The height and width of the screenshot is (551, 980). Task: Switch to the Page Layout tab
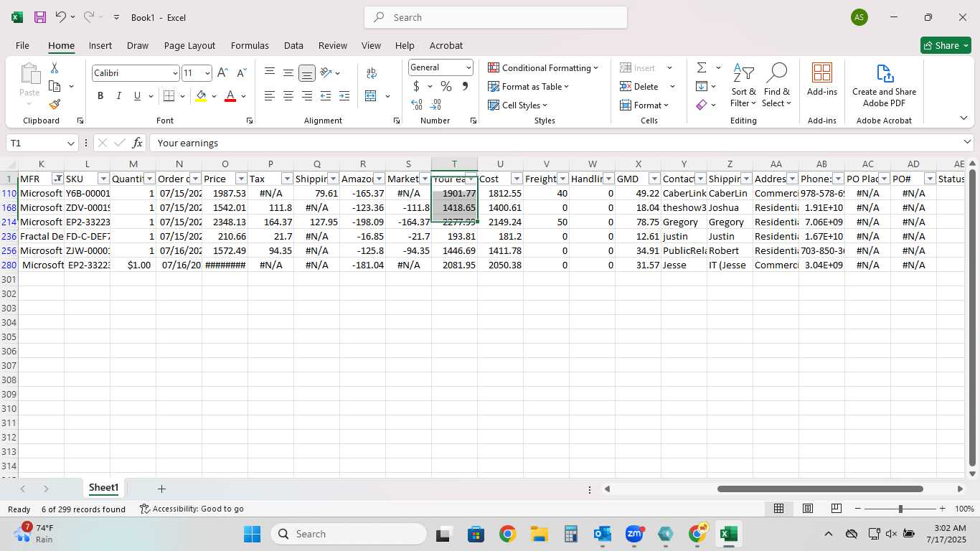pos(189,45)
